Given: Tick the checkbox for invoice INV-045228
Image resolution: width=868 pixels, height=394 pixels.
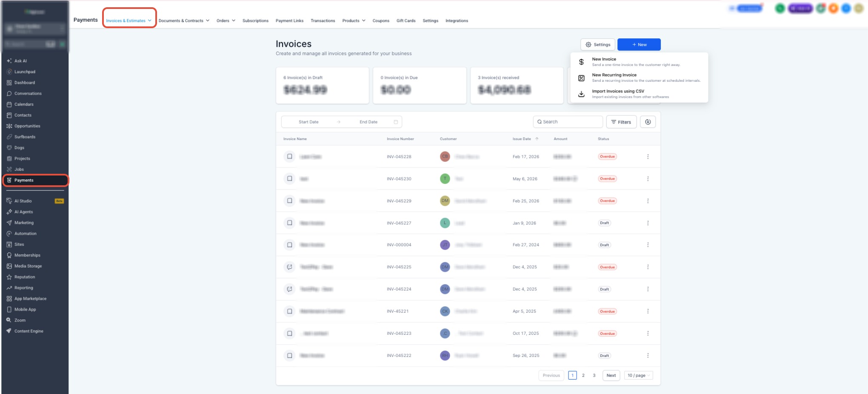Looking at the screenshot, I should [289, 157].
